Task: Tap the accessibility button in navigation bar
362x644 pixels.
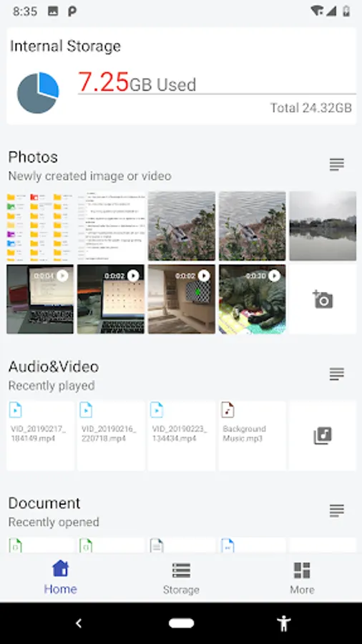Action: (283, 623)
